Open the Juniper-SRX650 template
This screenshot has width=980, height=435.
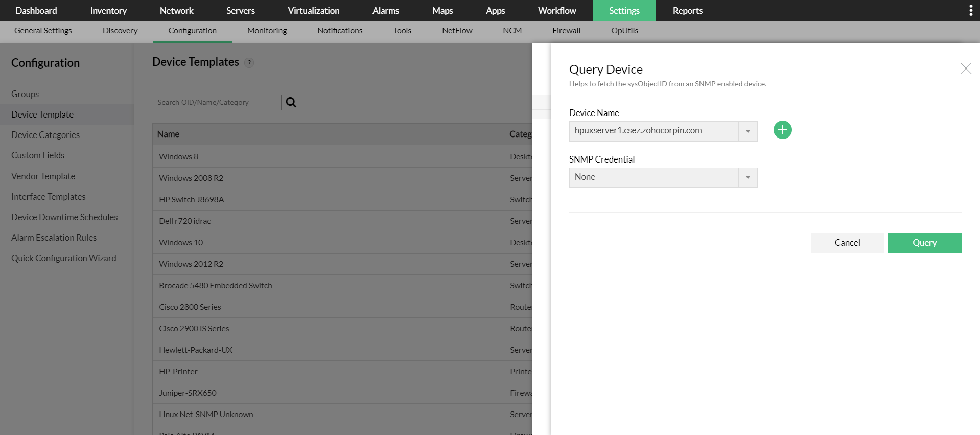point(188,393)
